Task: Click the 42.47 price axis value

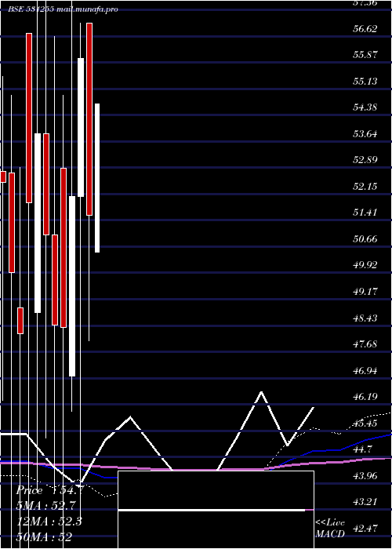Action: coord(365,529)
